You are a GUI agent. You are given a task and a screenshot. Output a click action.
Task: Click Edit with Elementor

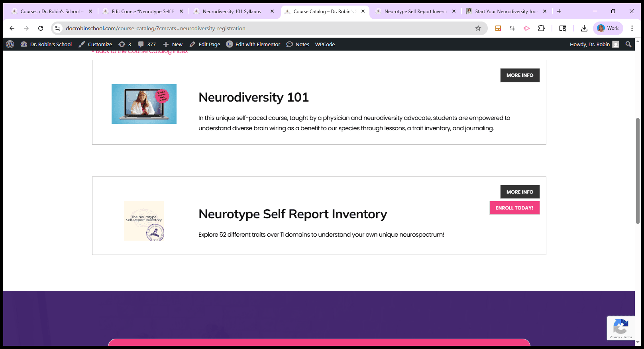[253, 44]
